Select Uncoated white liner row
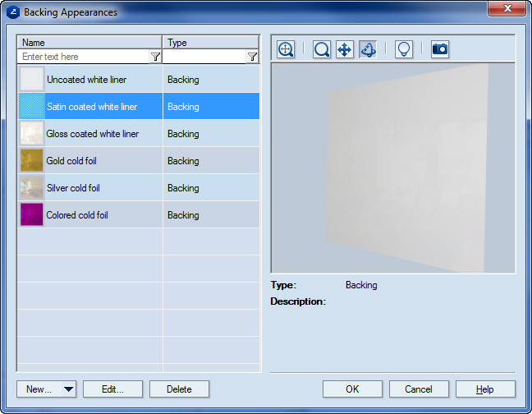 (86, 80)
